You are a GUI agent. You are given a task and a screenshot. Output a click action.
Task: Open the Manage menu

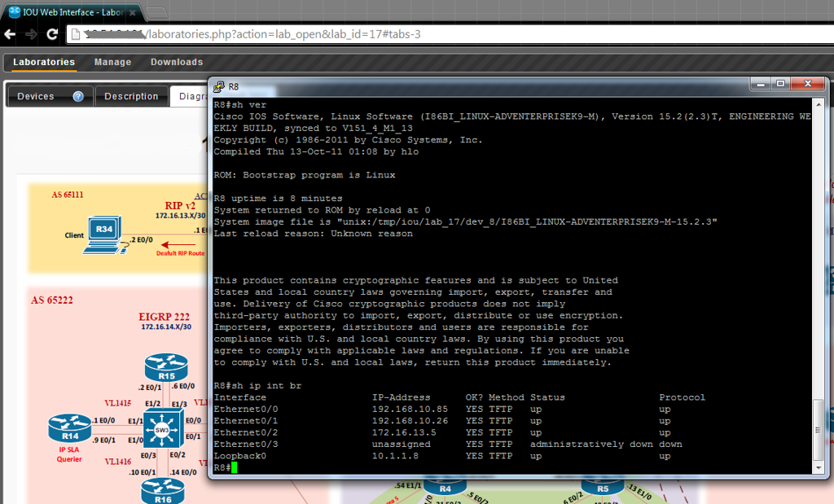click(x=112, y=62)
